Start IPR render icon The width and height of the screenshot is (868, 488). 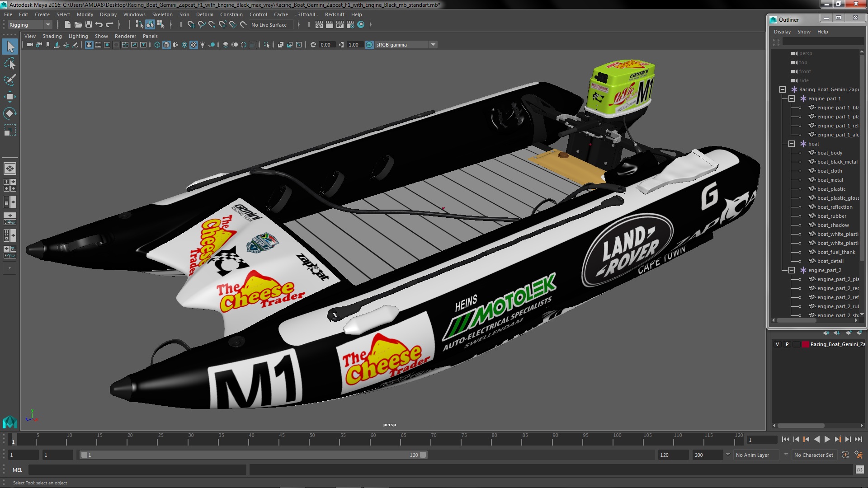340,25
